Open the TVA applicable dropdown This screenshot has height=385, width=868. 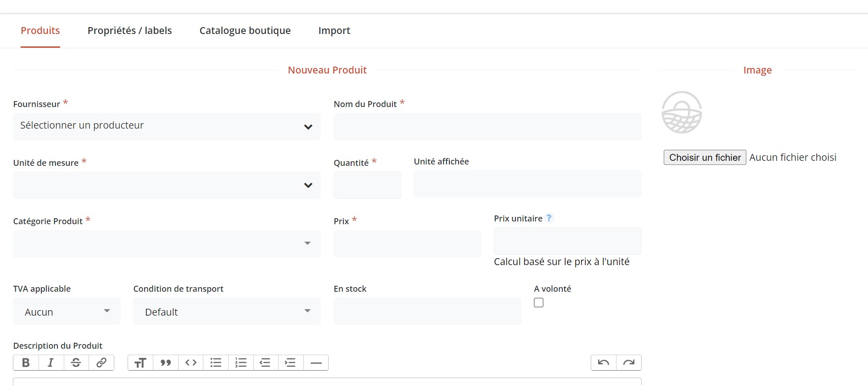(67, 311)
